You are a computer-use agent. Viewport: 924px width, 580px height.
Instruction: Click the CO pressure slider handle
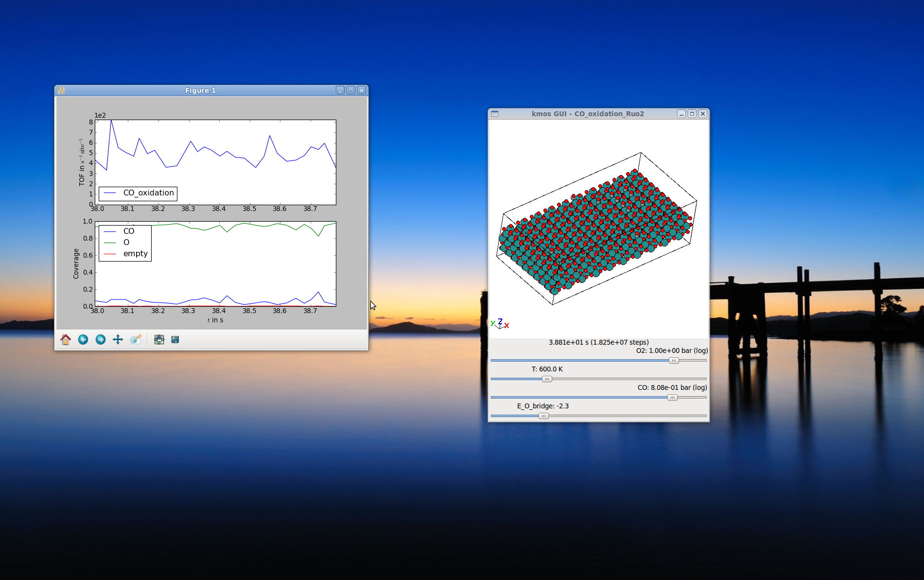tap(672, 398)
